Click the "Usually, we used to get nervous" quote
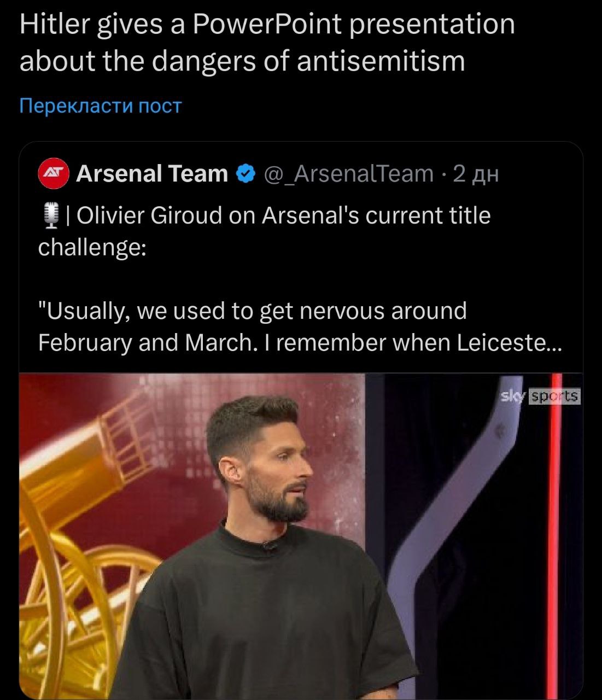Screen dimensions: 602x700 (x=252, y=311)
